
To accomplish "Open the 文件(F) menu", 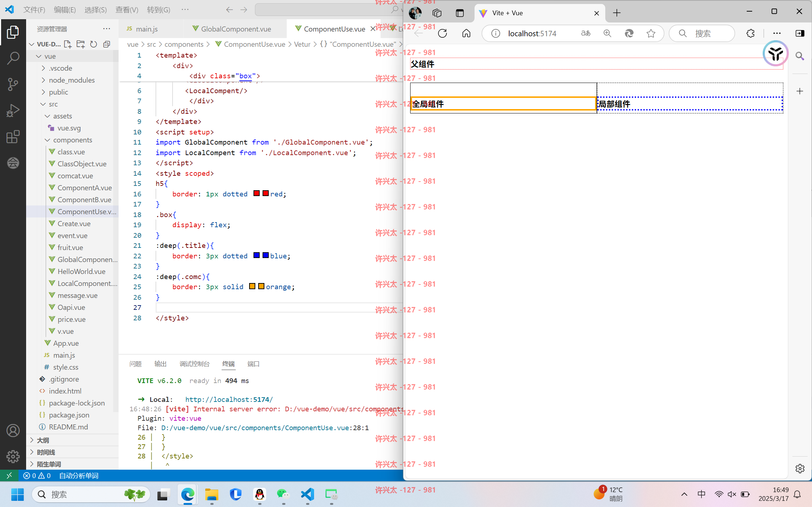I will (34, 10).
